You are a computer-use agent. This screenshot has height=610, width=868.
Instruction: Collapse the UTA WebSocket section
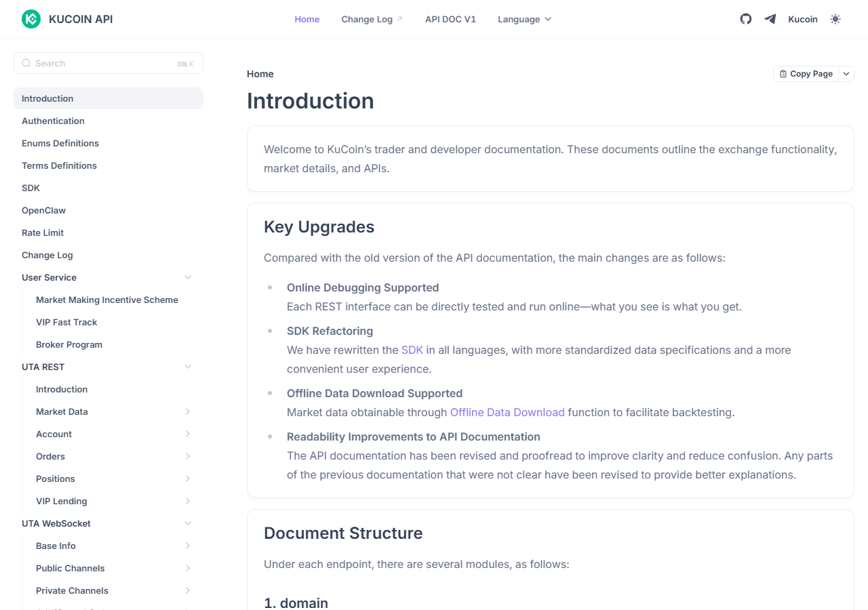(x=188, y=523)
